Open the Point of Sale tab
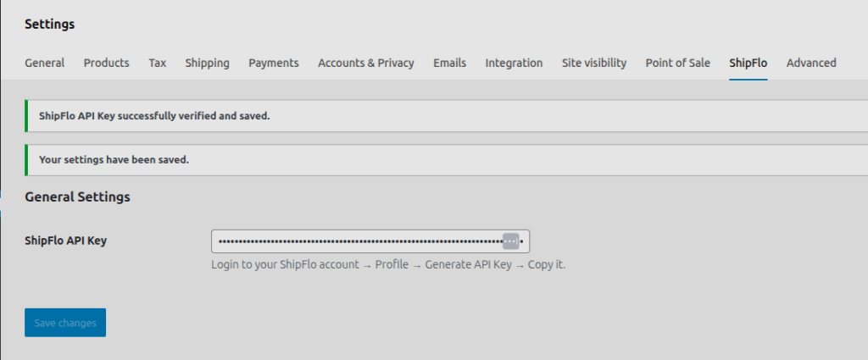Screen dimensions: 868x360 678,63
